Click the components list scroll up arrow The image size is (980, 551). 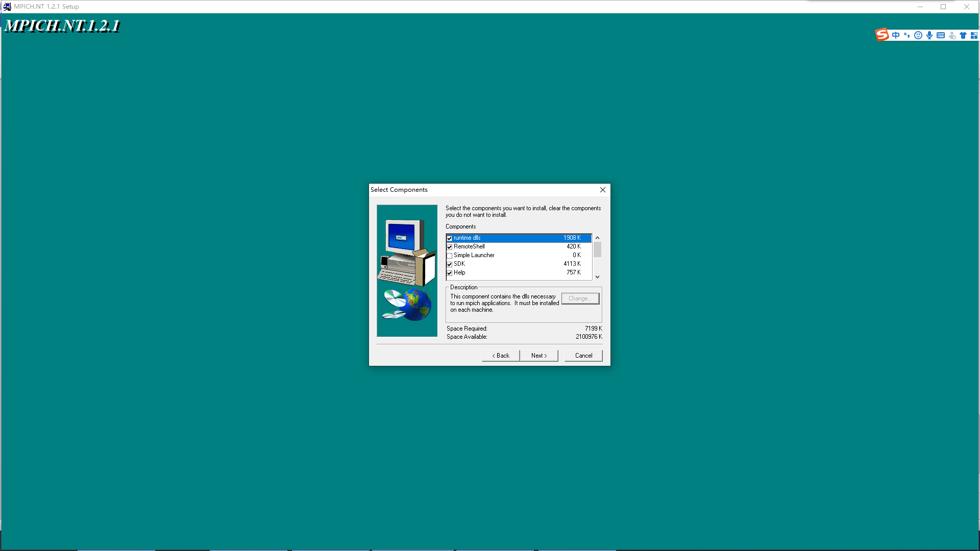tap(597, 237)
